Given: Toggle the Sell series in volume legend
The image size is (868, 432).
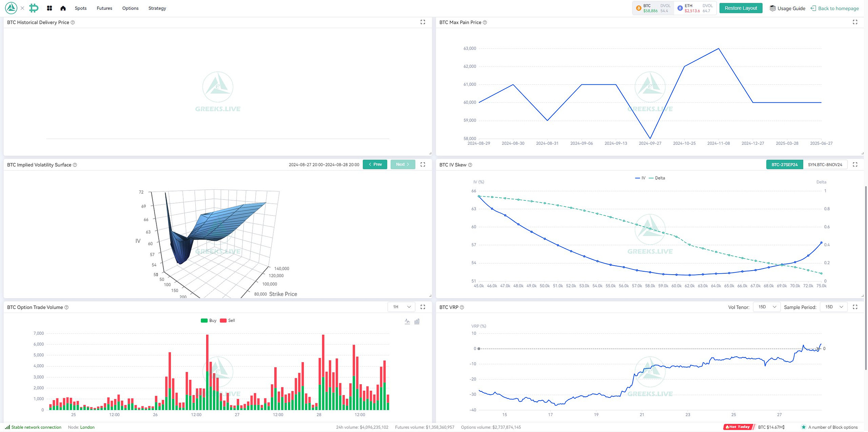Looking at the screenshot, I should 227,321.
